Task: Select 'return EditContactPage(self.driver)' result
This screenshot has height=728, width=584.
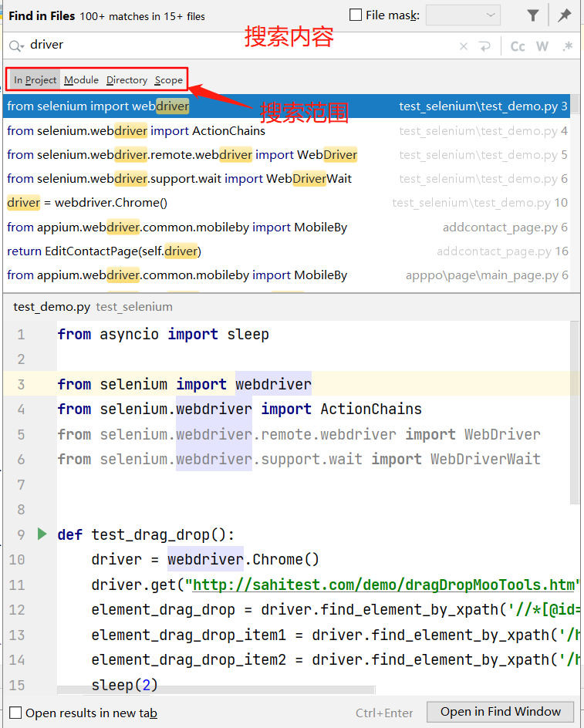Action: pyautogui.click(x=104, y=251)
